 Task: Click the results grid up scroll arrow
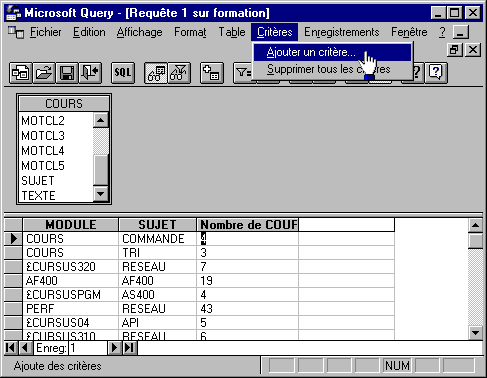coord(475,225)
